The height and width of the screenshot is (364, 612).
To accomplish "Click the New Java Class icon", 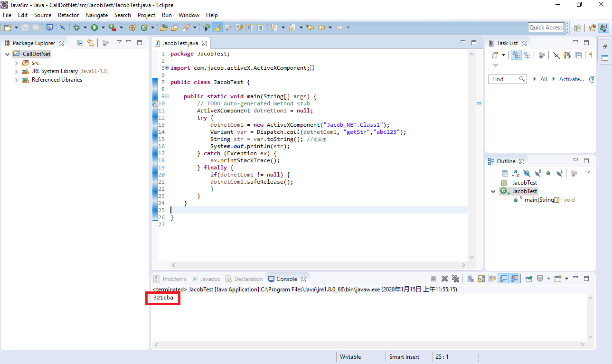I will coord(144,28).
